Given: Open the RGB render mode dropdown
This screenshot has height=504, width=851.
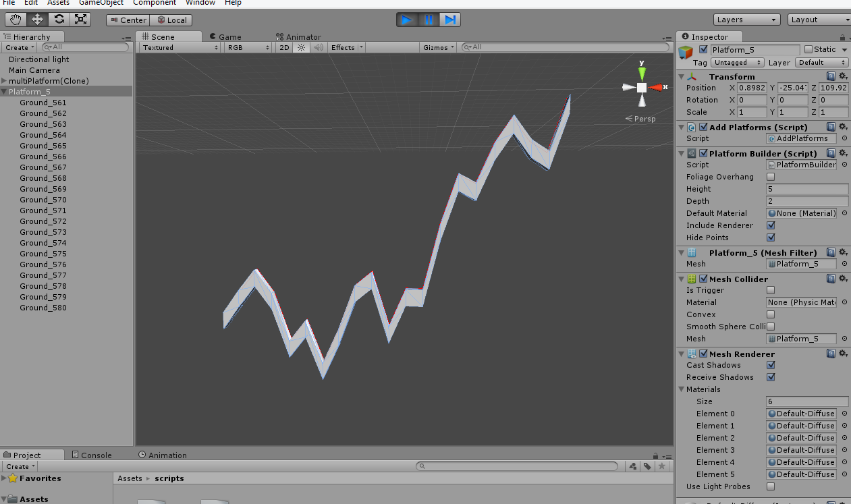Looking at the screenshot, I should coord(248,47).
